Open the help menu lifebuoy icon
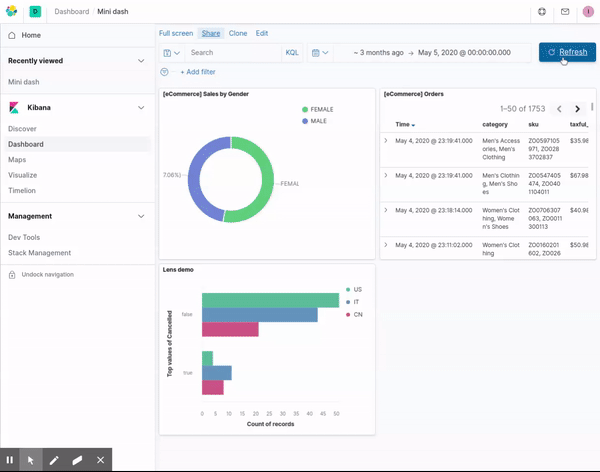Image resolution: width=600 pixels, height=472 pixels. [542, 11]
